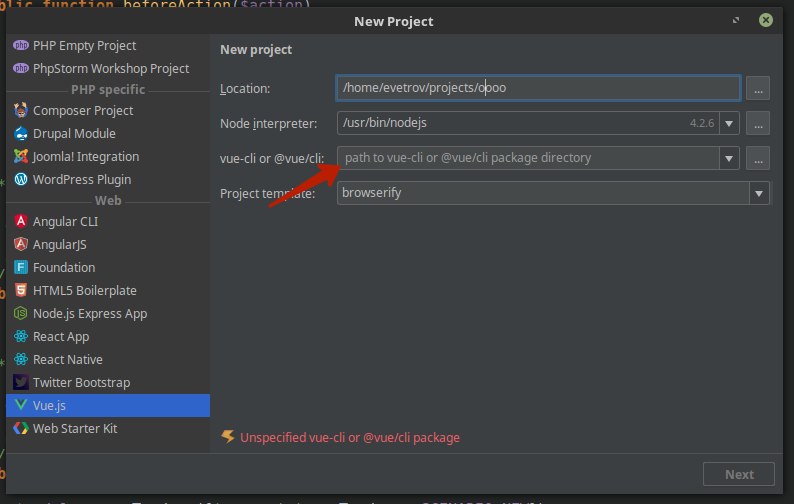Select AngularJS project type label
This screenshot has height=504, width=794.
tap(60, 245)
